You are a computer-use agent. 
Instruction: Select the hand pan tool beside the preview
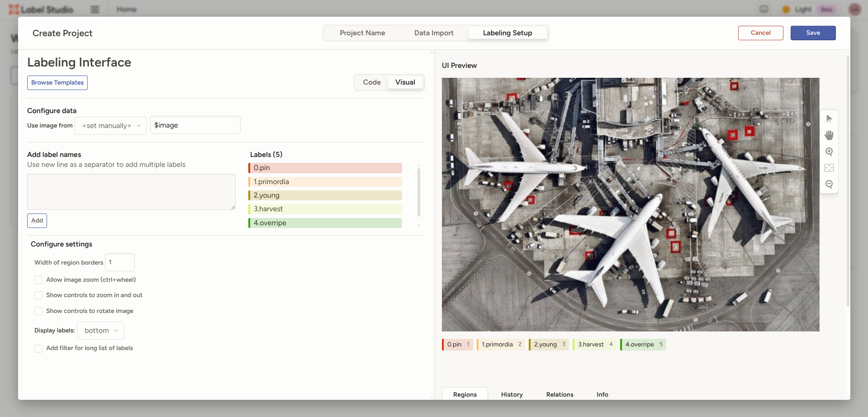[829, 135]
